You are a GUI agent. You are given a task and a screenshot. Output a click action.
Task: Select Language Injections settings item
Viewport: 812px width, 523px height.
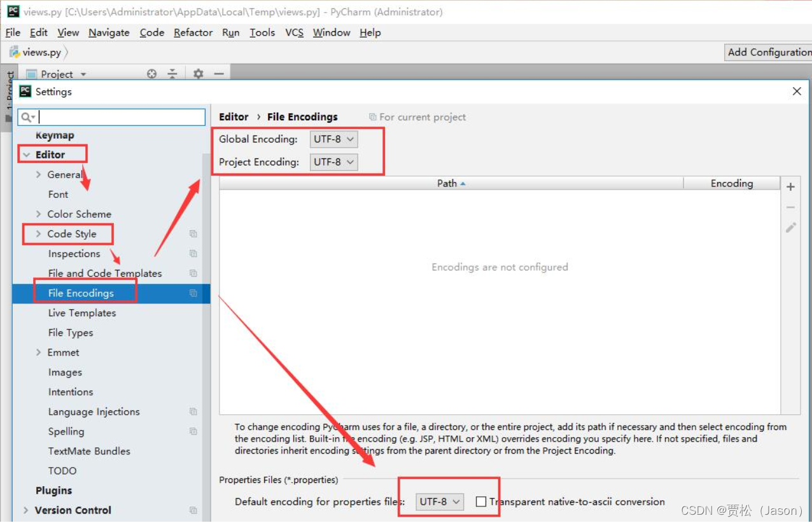94,412
